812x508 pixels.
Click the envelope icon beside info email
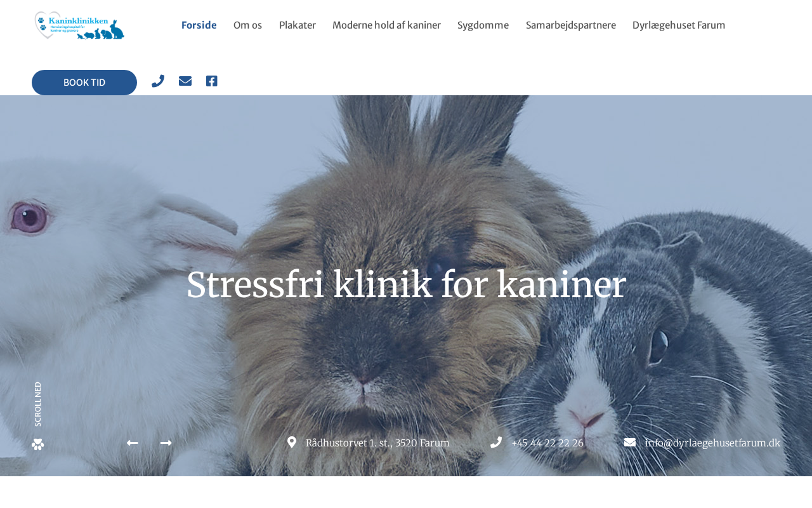[630, 443]
